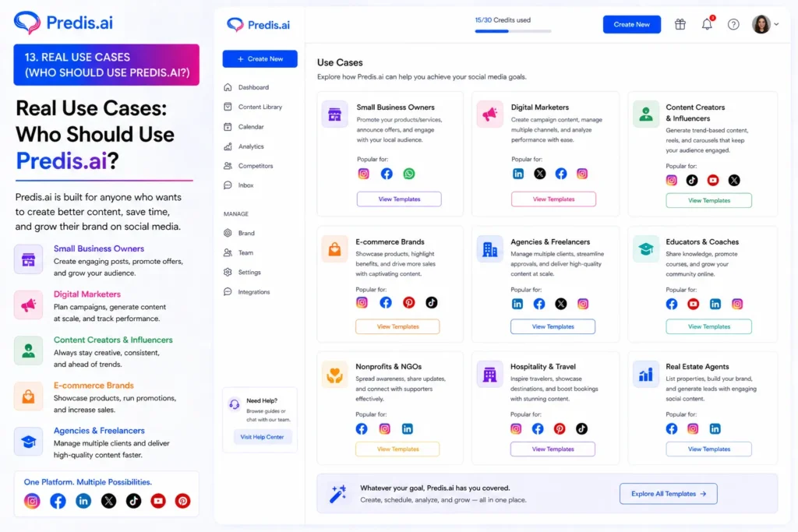The image size is (798, 532).
Task: Click the shopping bag icon in E-commerce Brands card
Action: (334, 249)
